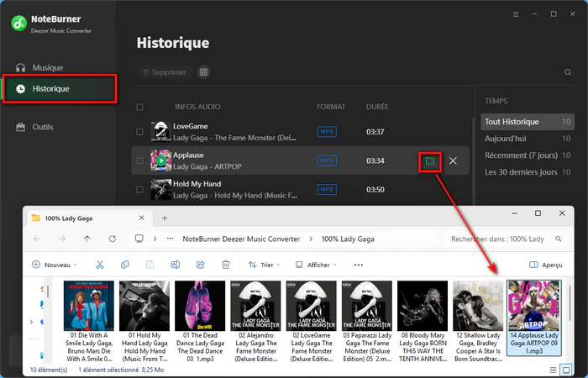Open Outils in the sidebar
The height and width of the screenshot is (378, 588).
[x=34, y=127]
